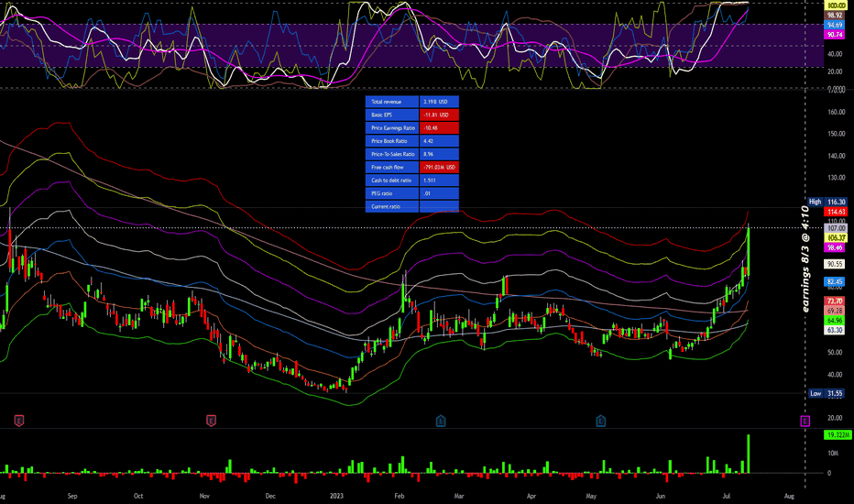The image size is (854, 504).
Task: Click the red 73.70 price label
Action: [x=836, y=301]
